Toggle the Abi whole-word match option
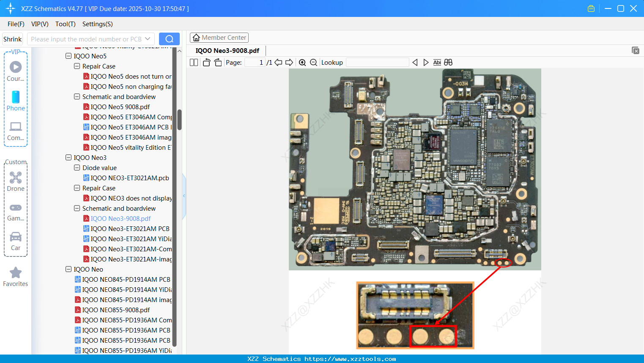The image size is (644, 363). pyautogui.click(x=437, y=62)
